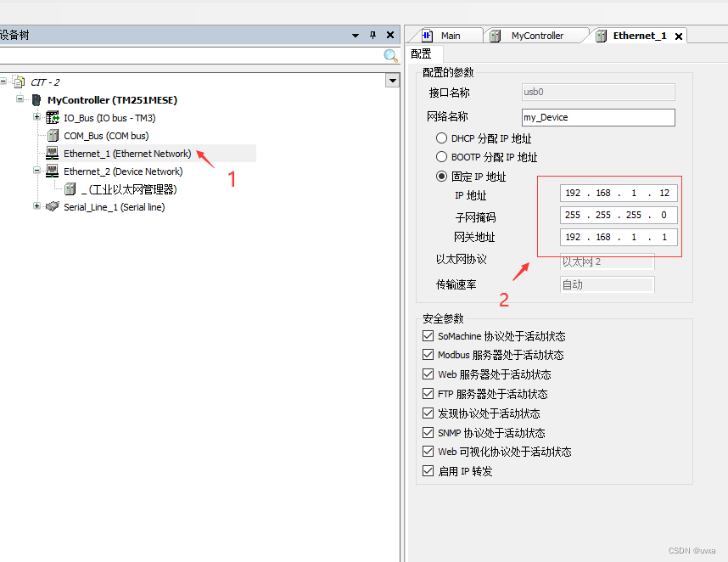Viewport: 728px width, 562px height.
Task: Select BOOTP 分配 IP 地址 option
Action: (x=442, y=156)
